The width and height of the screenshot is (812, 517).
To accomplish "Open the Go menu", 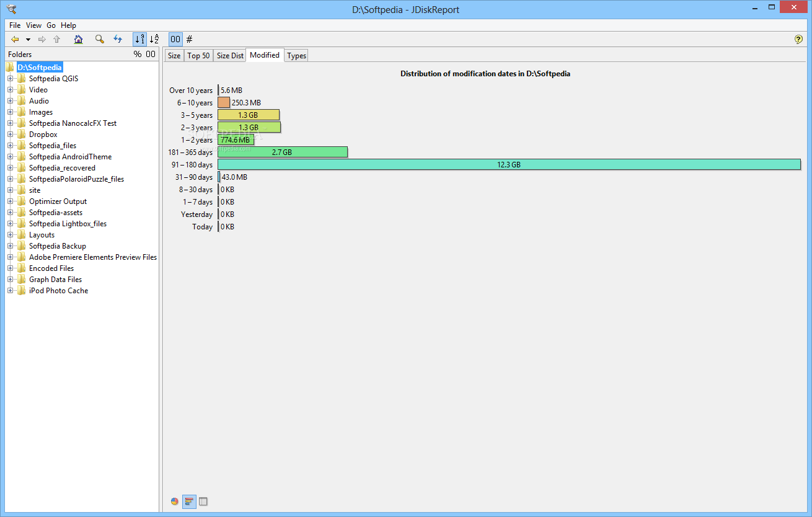I will point(51,25).
